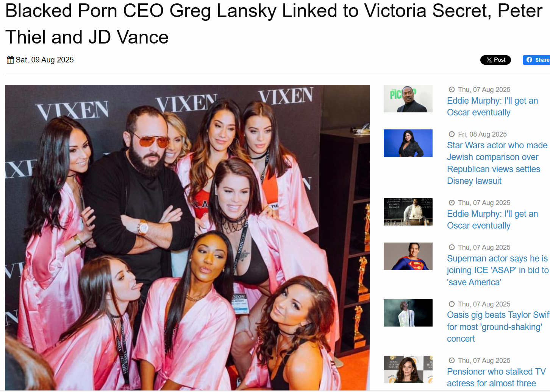Click the Facebook Share button
Screen dimensions: 550x392
(536, 60)
